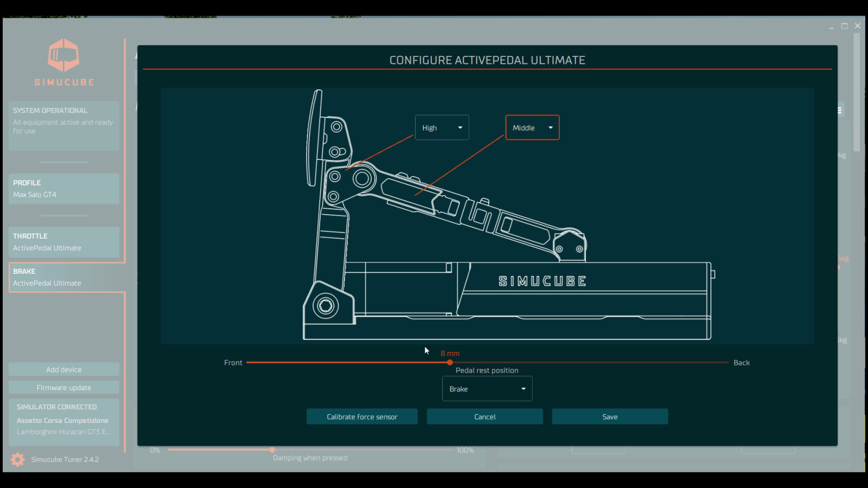
Task: Select the Throttle ActivePedal Ultimate device
Action: point(64,242)
